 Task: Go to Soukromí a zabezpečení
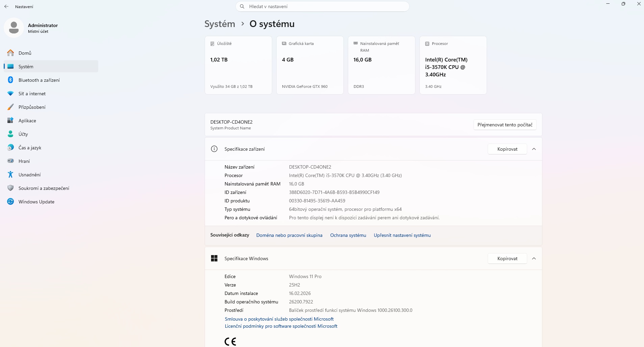tap(44, 188)
